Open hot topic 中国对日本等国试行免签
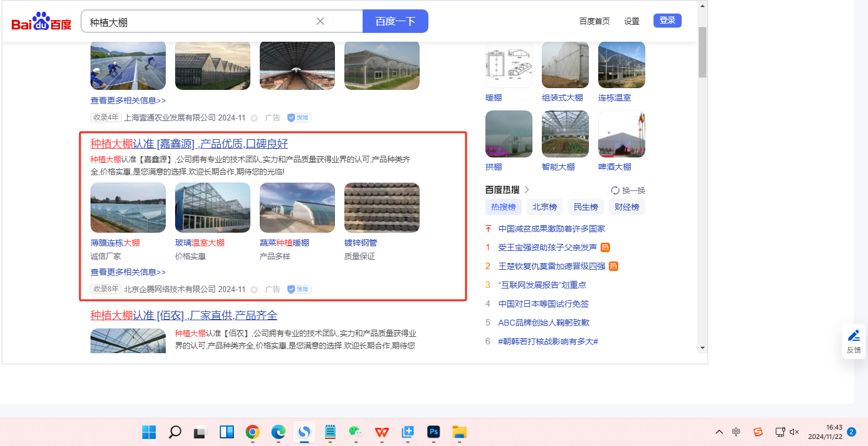868x446 pixels. click(x=544, y=304)
